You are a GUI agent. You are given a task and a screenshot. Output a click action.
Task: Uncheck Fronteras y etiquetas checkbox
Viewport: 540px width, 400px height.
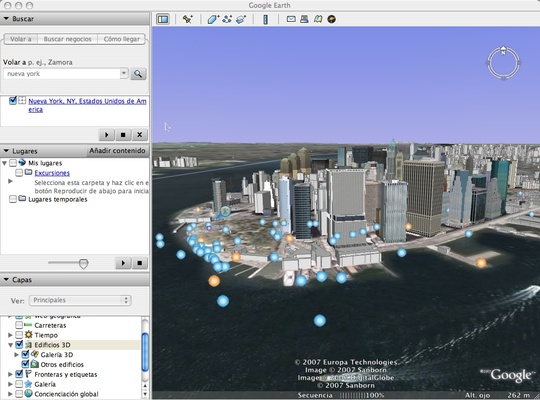pos(19,374)
